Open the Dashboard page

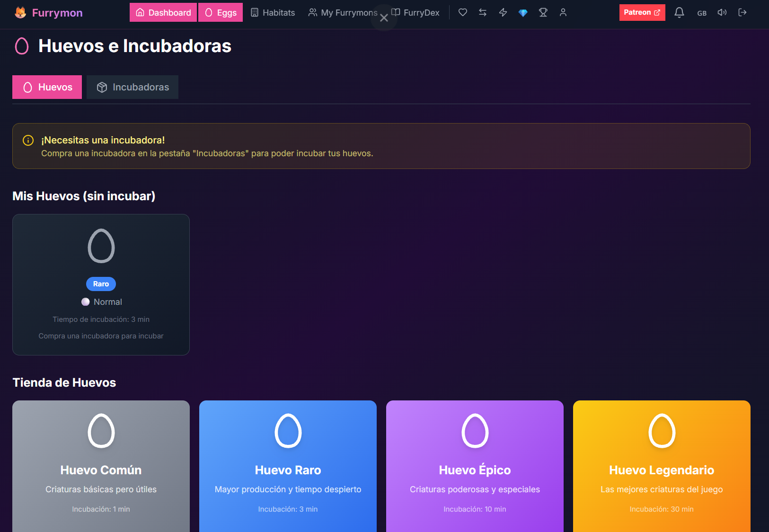163,12
